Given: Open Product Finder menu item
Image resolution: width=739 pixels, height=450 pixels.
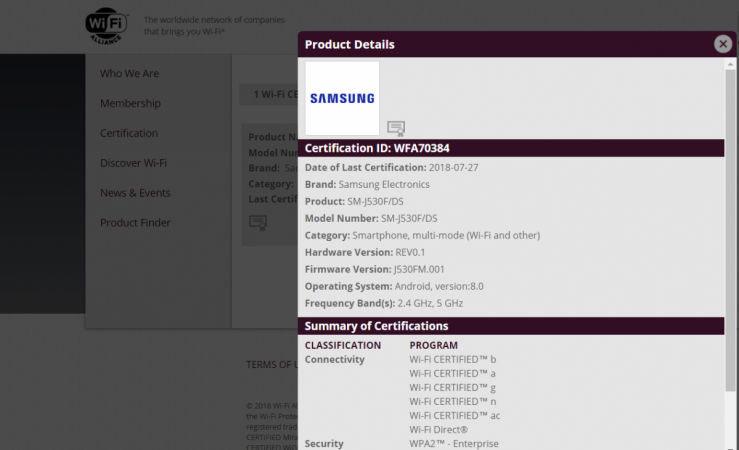Looking at the screenshot, I should tap(135, 222).
